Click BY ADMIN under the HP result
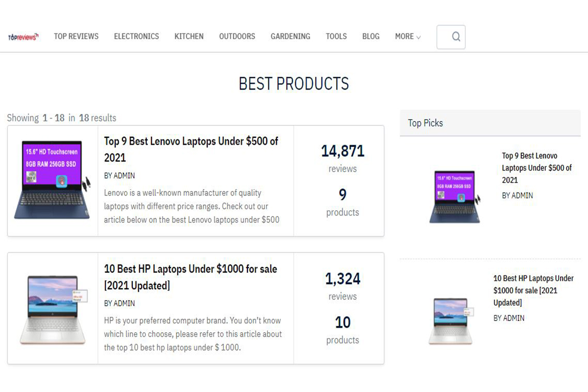The image size is (588, 392). (x=119, y=303)
